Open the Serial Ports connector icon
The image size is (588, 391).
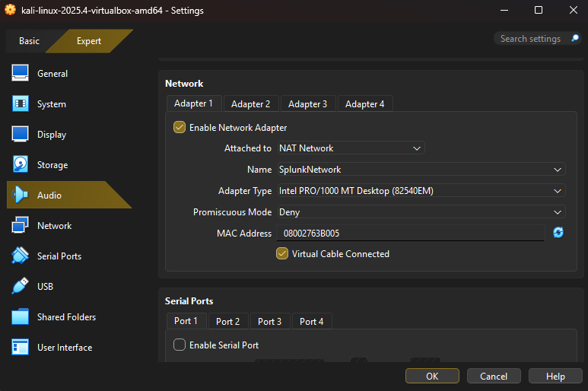point(20,256)
